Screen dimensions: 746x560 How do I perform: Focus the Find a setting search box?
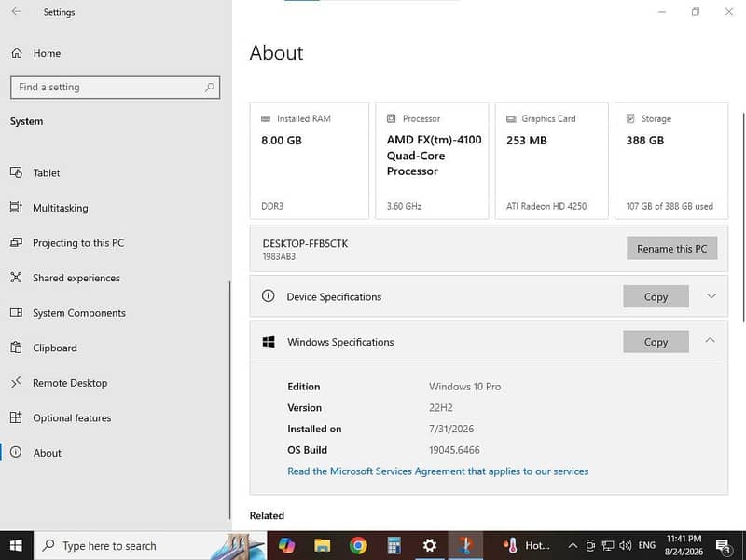pos(115,88)
